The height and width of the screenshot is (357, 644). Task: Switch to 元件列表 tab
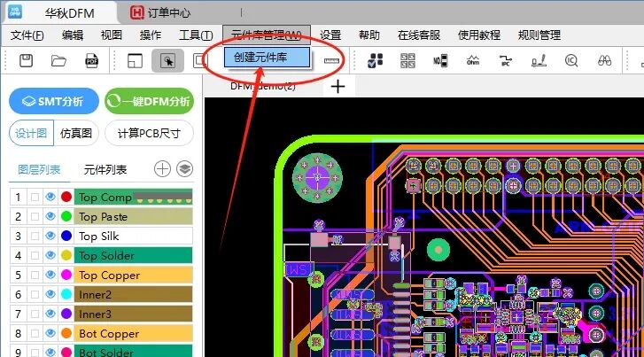105,169
